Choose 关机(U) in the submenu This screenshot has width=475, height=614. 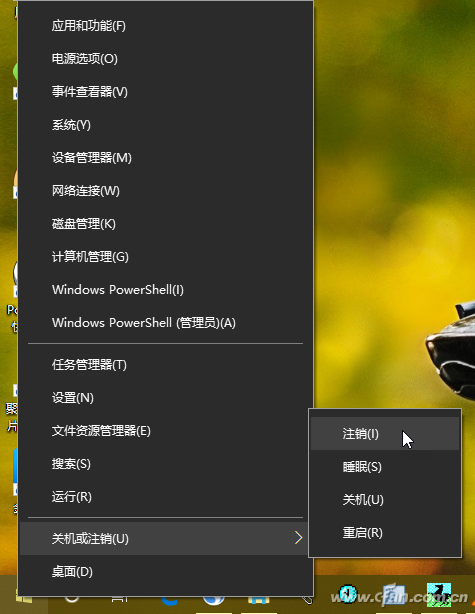click(x=385, y=500)
